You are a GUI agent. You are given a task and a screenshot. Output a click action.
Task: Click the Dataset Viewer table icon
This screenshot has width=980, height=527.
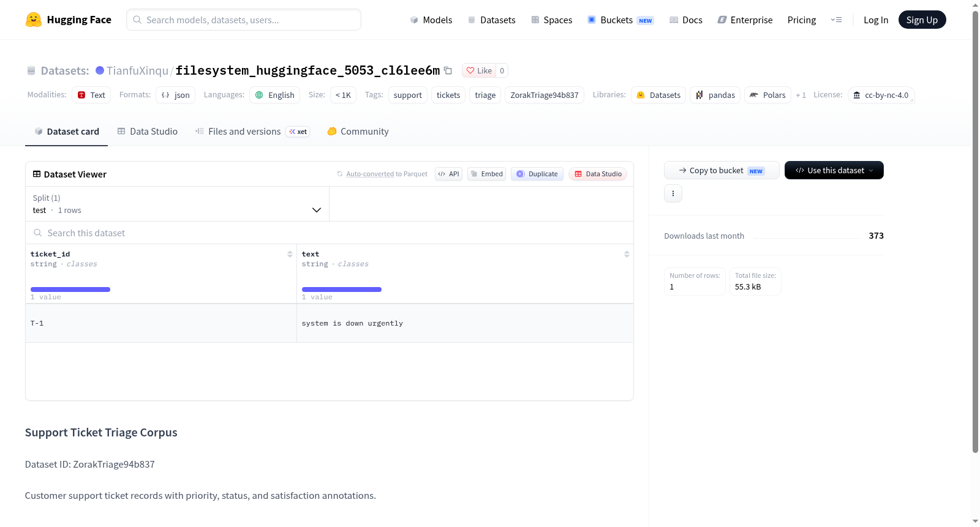click(x=37, y=174)
